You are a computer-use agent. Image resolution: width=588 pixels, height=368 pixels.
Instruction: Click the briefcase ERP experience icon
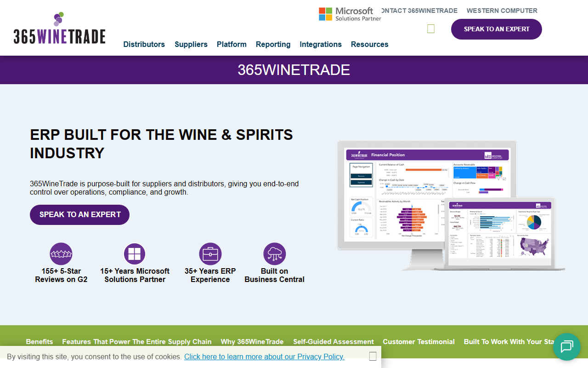coord(210,254)
